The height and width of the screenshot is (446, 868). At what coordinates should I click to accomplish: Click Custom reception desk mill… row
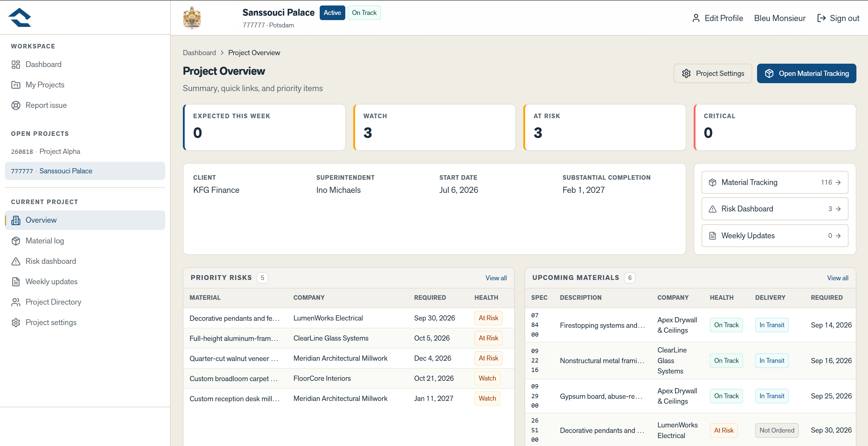[x=348, y=398]
